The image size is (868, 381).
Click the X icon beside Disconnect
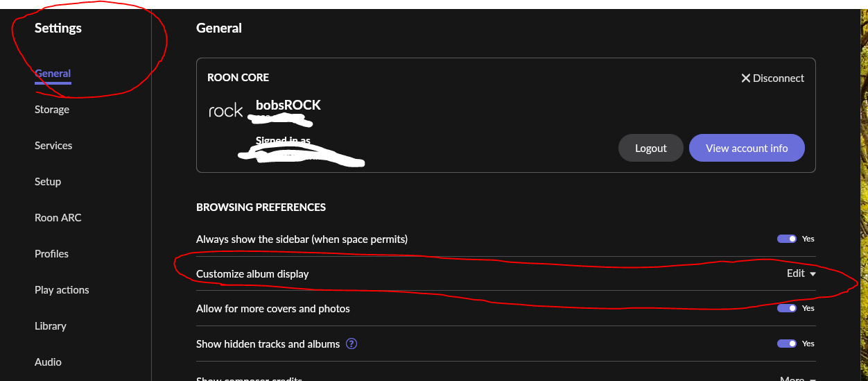pyautogui.click(x=746, y=78)
